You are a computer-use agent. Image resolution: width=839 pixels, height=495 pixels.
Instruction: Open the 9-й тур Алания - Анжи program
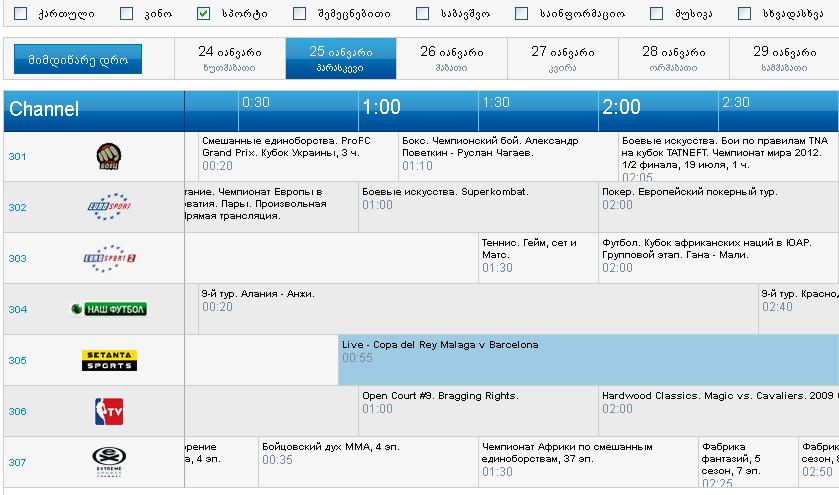tap(478, 309)
